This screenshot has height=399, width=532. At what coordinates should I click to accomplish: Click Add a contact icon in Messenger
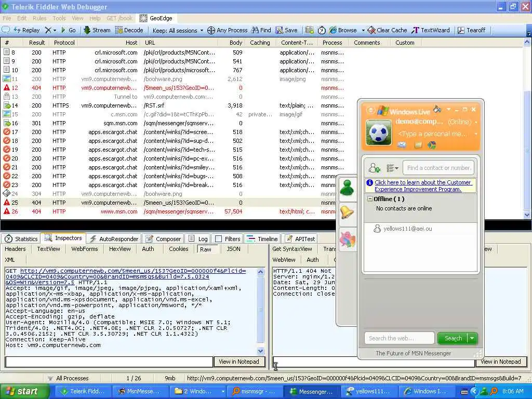(374, 168)
